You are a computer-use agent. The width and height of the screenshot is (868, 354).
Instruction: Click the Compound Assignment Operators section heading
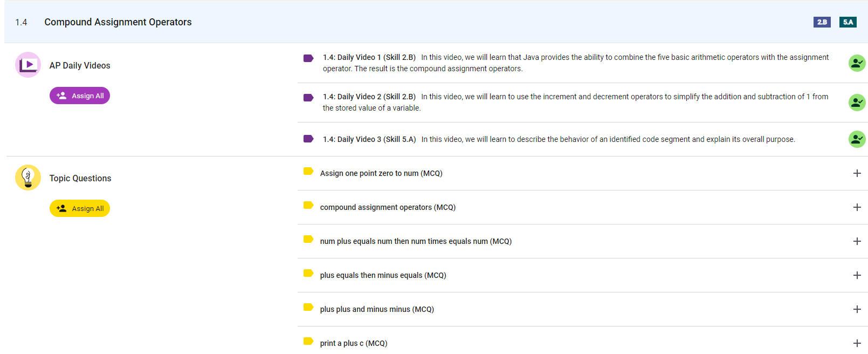118,22
